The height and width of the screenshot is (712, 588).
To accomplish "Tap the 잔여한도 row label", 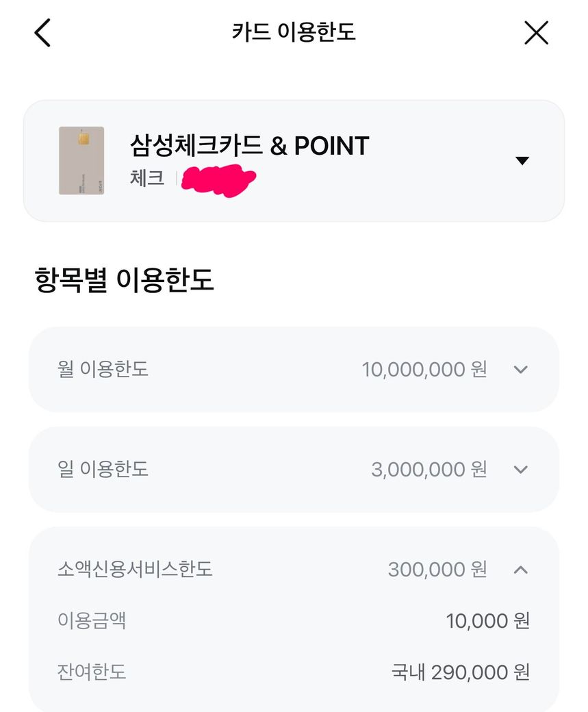I will [x=92, y=672].
